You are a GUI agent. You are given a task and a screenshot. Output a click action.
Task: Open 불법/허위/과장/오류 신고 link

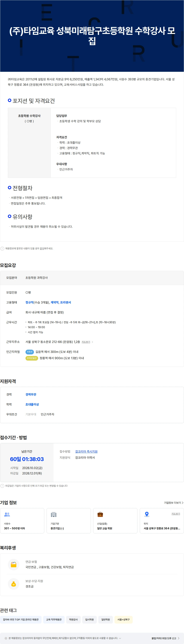(165, 638)
